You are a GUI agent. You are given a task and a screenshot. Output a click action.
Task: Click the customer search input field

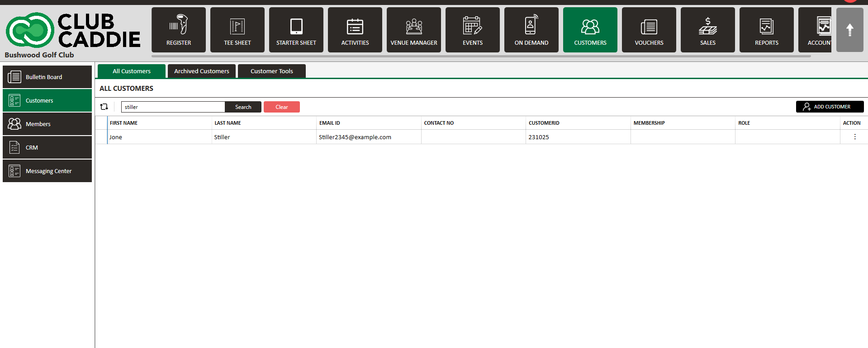tap(173, 107)
